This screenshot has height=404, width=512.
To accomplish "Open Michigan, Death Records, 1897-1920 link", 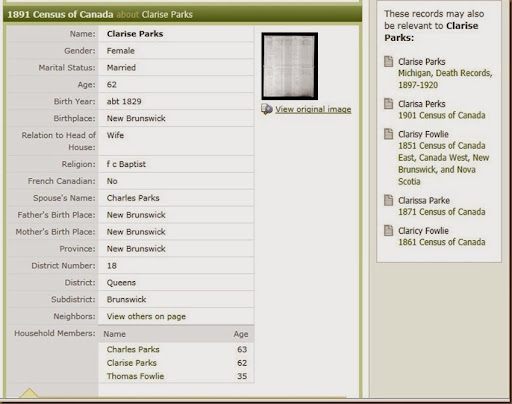I will coord(445,79).
